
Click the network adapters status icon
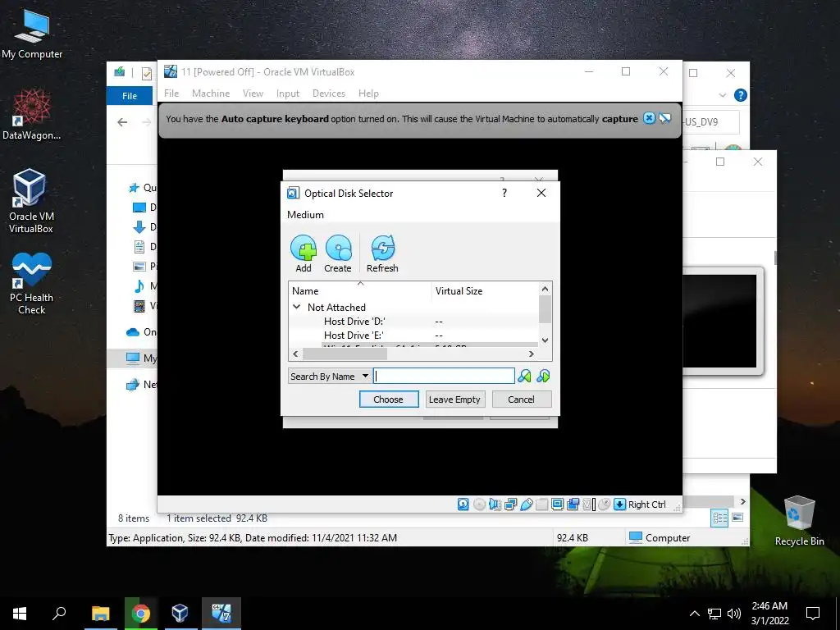(510, 504)
